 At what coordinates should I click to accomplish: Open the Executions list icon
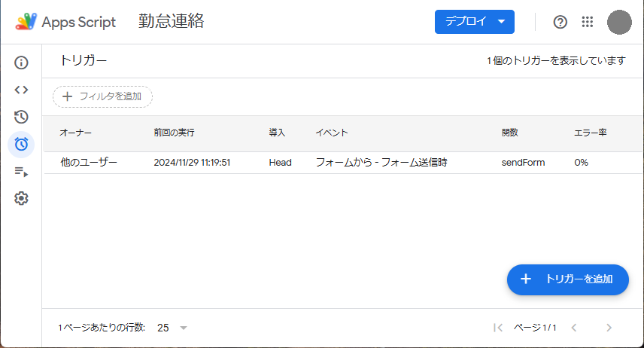tap(21, 172)
